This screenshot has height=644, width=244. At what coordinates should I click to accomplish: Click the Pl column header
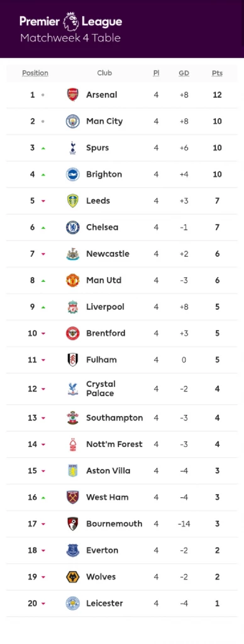(x=156, y=73)
